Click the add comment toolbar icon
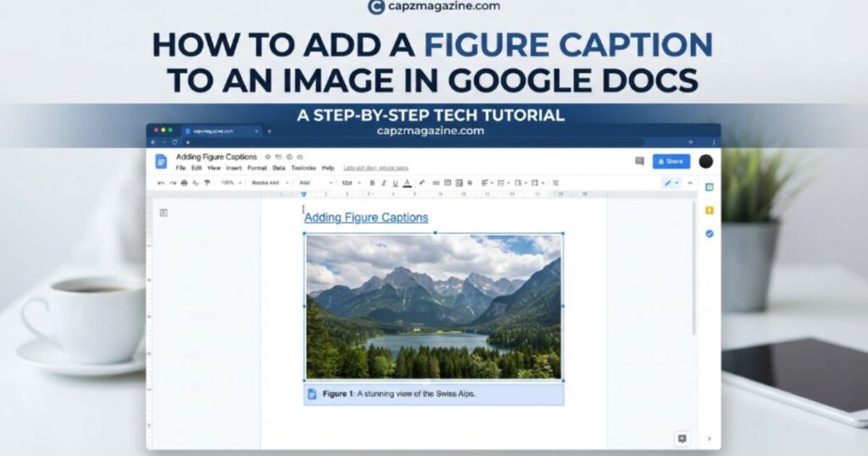This screenshot has width=868, height=456. (x=448, y=182)
